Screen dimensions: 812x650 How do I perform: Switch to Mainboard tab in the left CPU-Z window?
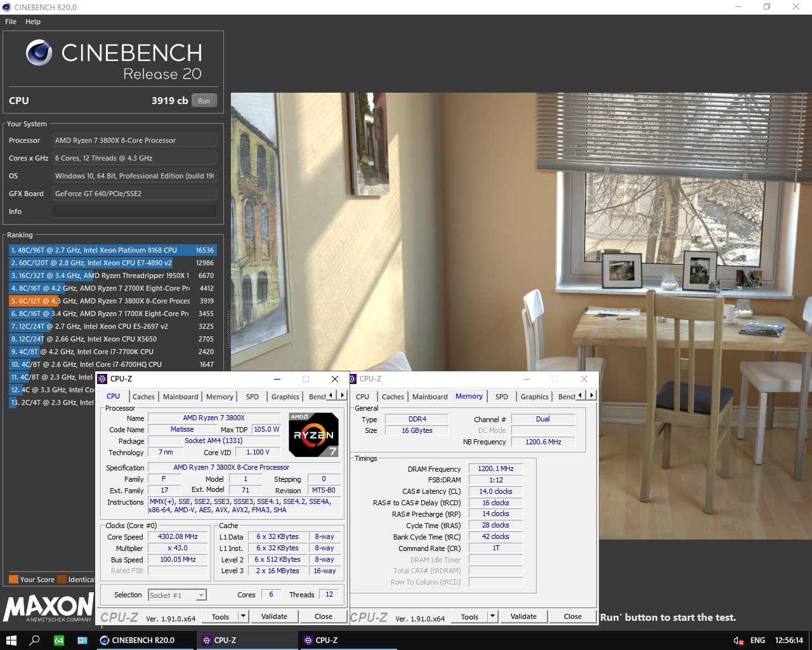[x=181, y=397]
